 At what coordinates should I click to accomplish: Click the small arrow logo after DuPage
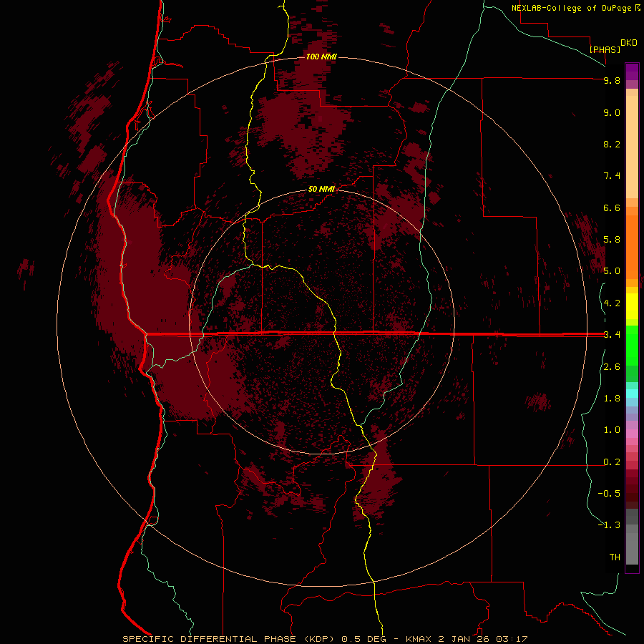coord(638,7)
